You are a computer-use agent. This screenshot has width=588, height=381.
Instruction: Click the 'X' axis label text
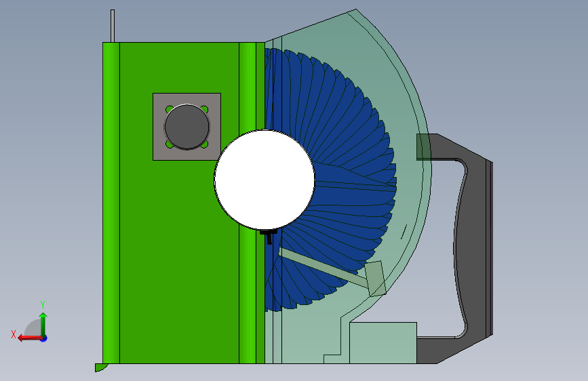[x=14, y=334]
